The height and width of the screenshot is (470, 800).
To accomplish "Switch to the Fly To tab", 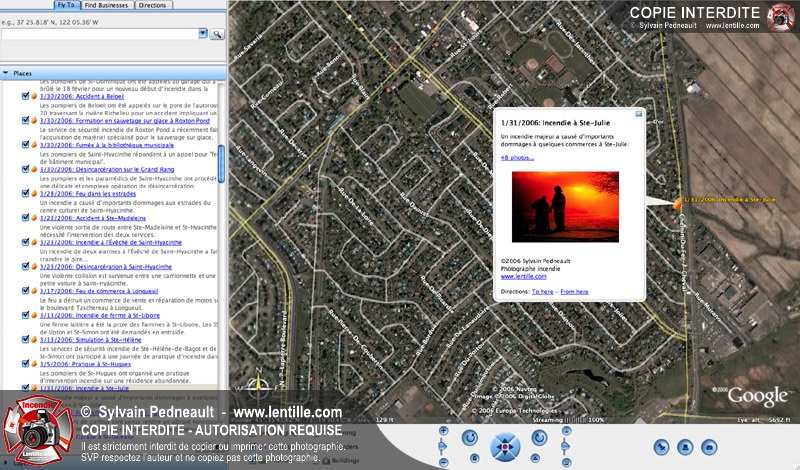I will click(x=66, y=5).
